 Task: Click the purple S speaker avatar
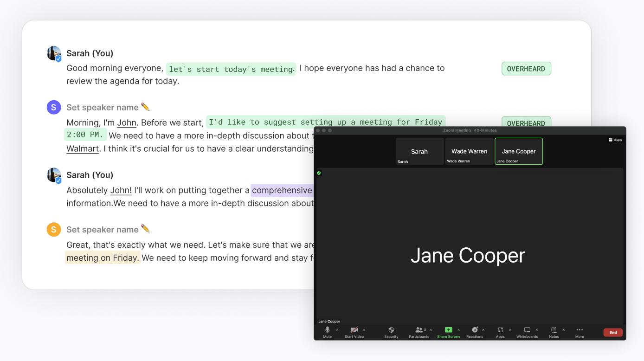tap(54, 107)
